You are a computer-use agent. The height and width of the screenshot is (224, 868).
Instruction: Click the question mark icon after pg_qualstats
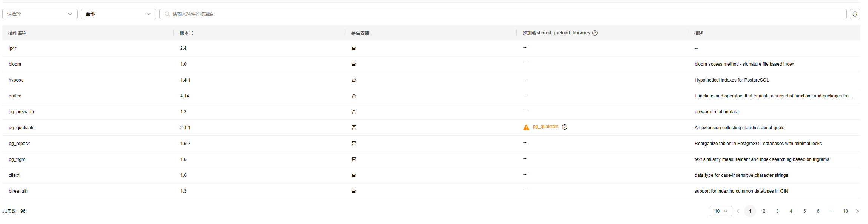click(x=565, y=127)
